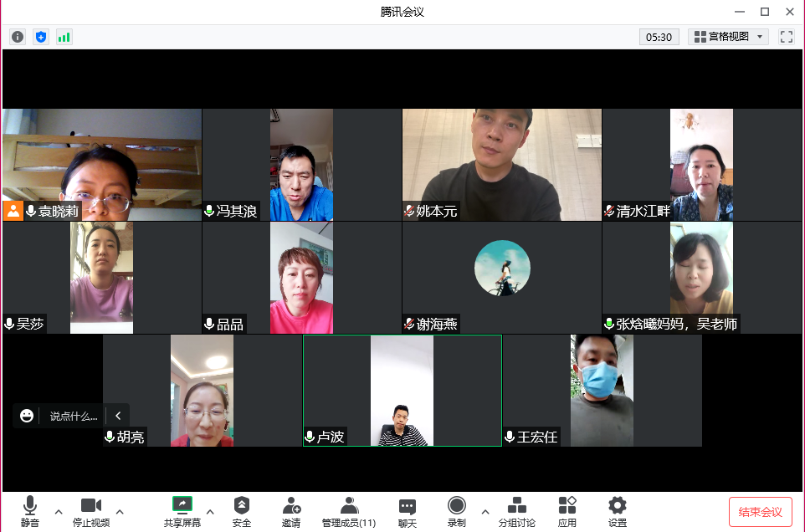Click the 邀请 invite icon
The height and width of the screenshot is (532, 805).
coord(291,511)
